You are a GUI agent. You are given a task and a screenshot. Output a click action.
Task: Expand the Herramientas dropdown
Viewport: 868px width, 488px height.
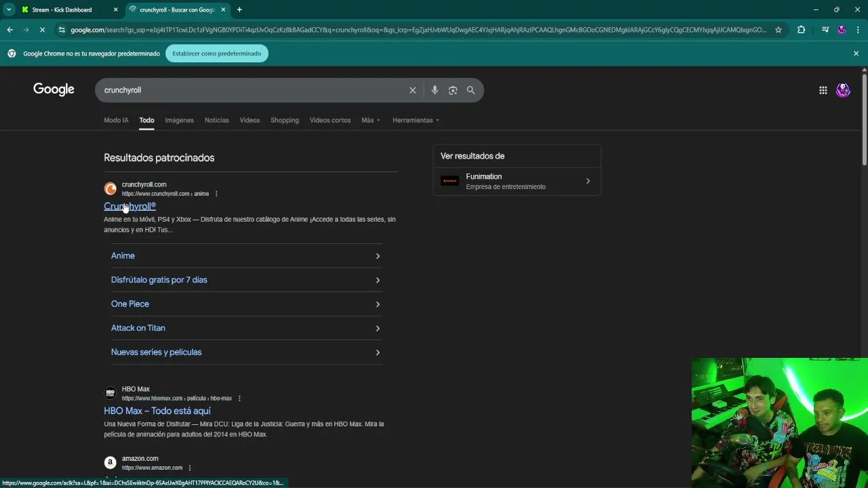point(416,120)
